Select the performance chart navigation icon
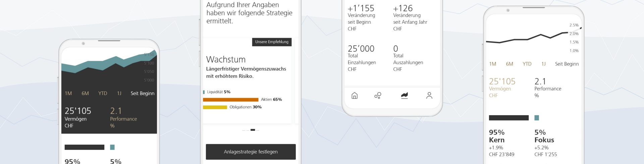644x164 pixels. 404,96
